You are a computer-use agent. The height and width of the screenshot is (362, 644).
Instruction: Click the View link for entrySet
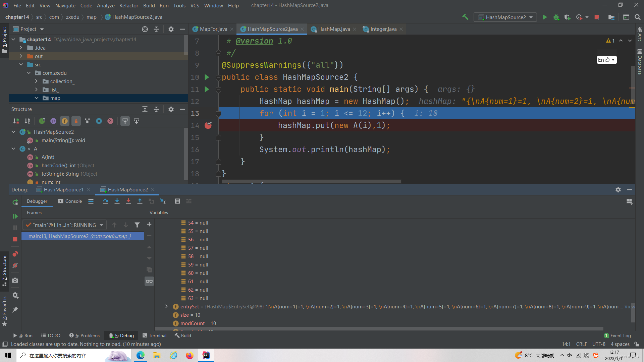(629, 306)
